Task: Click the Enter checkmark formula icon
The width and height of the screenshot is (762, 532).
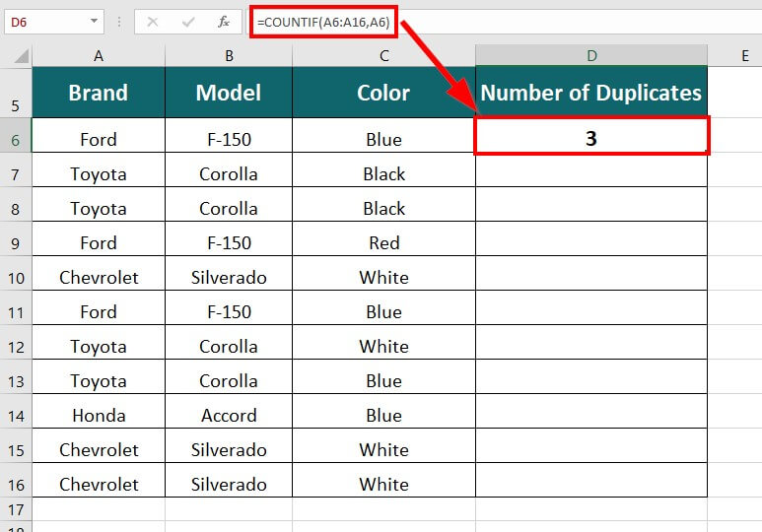Action: coord(188,21)
